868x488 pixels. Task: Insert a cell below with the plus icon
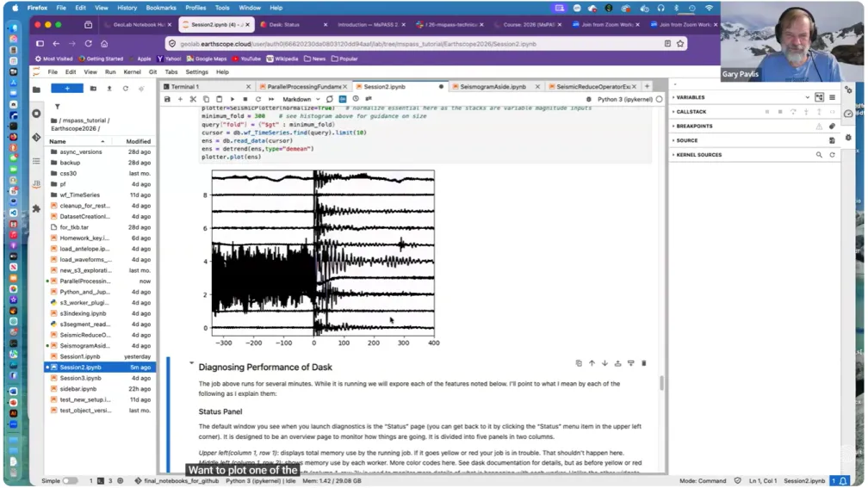click(180, 99)
